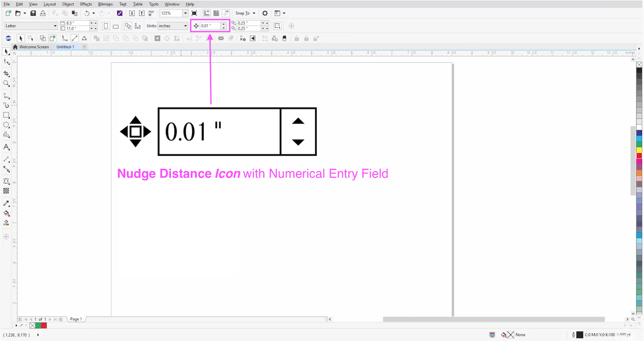Viewport: 644px width, 341px height.
Task: Toggle the show grid button
Action: 216,13
